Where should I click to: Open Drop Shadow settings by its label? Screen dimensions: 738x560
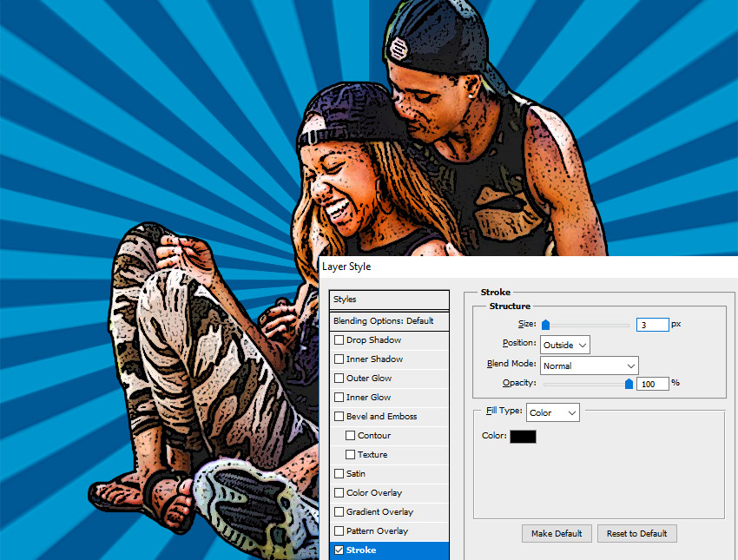[x=373, y=339]
